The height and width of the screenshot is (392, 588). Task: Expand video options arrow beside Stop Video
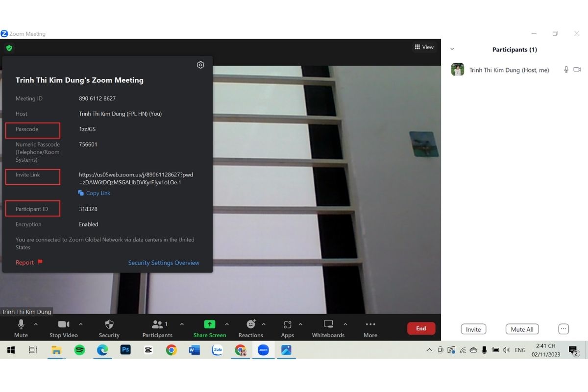click(x=81, y=324)
